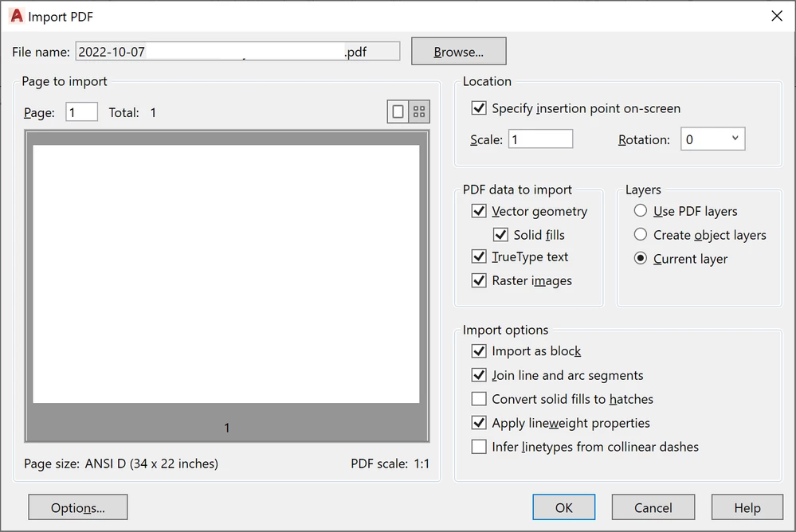796x532 pixels.
Task: Confirm import with OK button
Action: pos(563,507)
